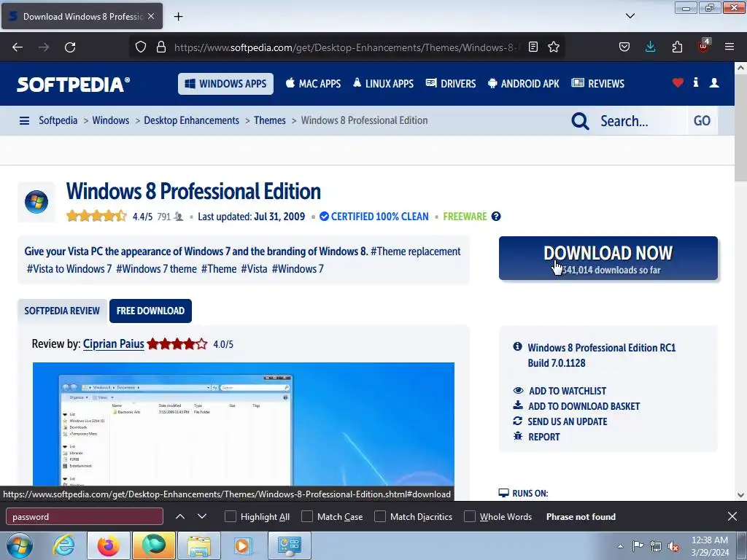
Task: Go to previous find match arrow
Action: click(180, 517)
